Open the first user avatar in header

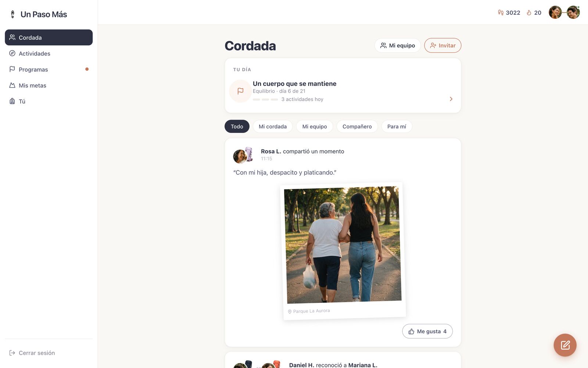(x=555, y=13)
